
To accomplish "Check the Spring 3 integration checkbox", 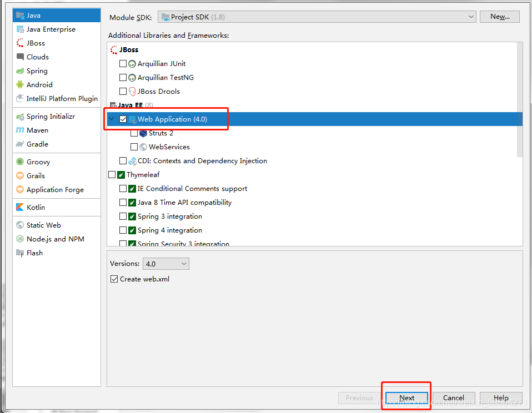I will 123,216.
